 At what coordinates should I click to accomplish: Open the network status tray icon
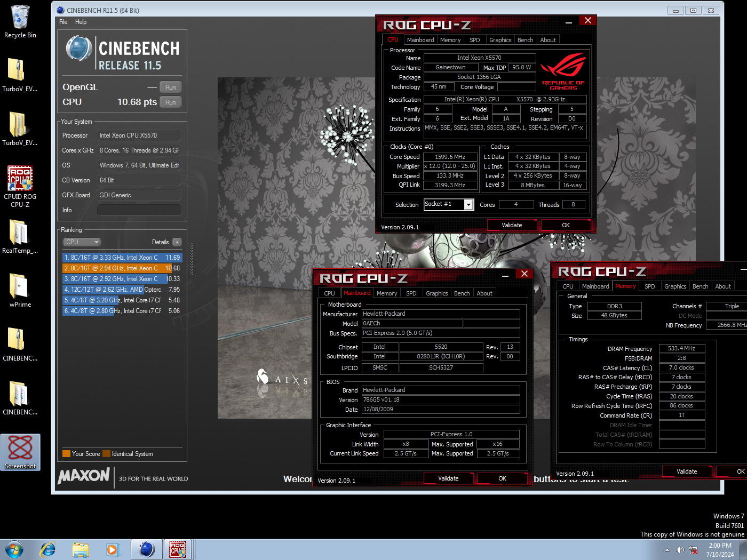[694, 550]
